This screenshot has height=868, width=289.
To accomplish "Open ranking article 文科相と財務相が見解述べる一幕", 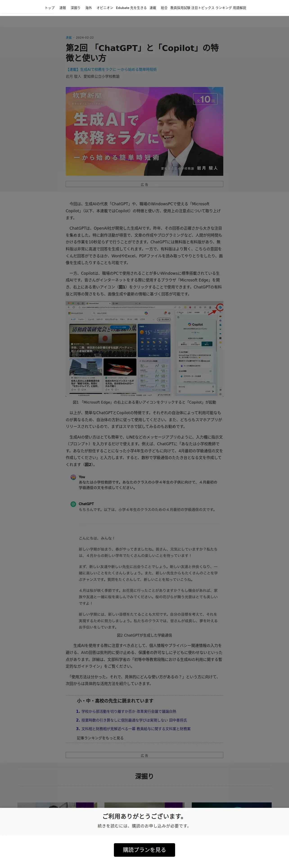I will click(135, 729).
